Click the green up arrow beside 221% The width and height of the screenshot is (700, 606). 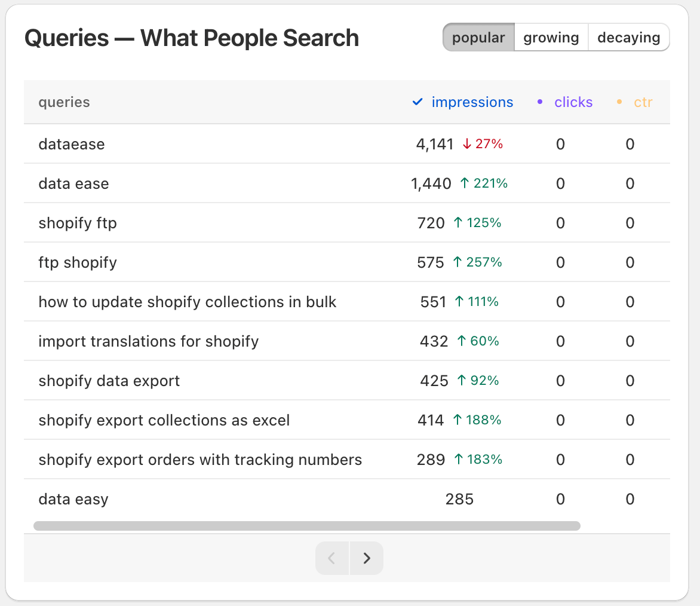point(464,183)
